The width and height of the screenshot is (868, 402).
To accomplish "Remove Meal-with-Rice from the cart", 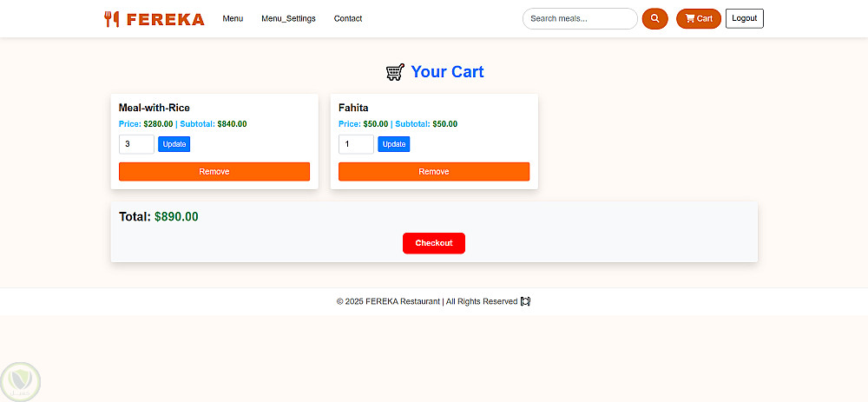I will 214,172.
